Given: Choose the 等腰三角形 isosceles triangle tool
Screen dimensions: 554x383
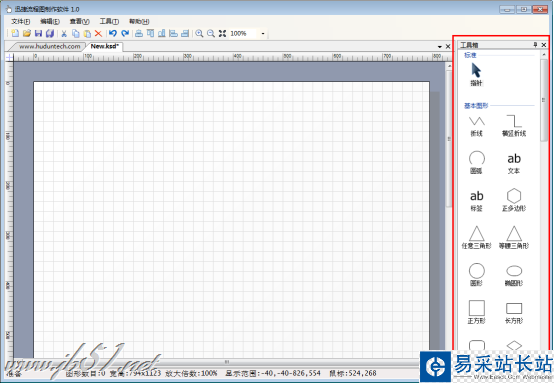Looking at the screenshot, I should (514, 237).
